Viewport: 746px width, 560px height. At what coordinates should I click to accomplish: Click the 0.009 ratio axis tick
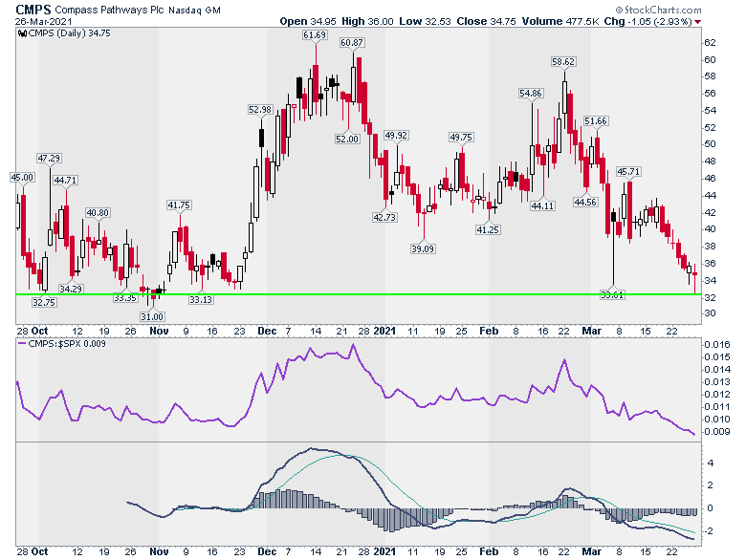coord(717,432)
